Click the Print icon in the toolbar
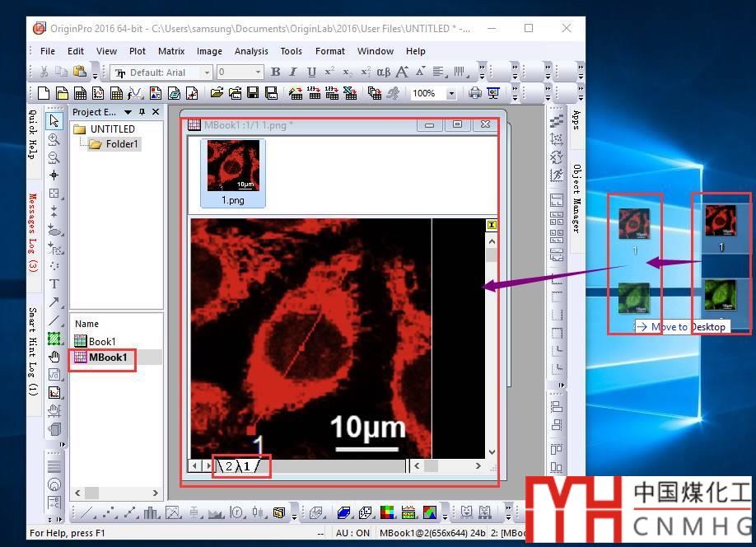The width and height of the screenshot is (756, 547). (x=475, y=94)
